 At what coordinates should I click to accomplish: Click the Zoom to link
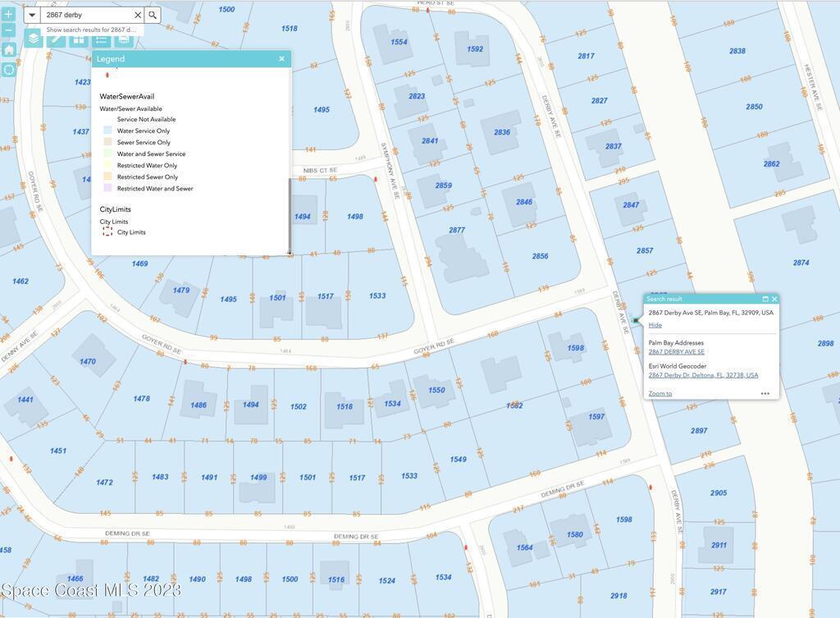click(660, 394)
